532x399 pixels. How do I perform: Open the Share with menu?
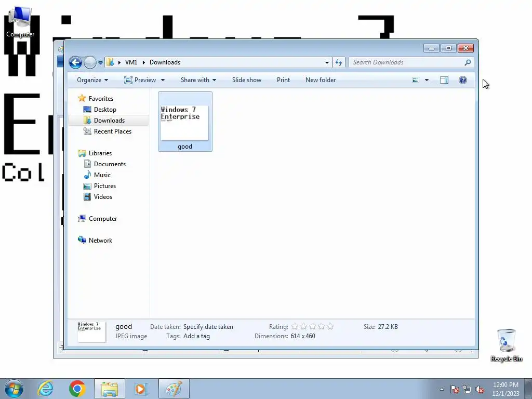pos(198,80)
